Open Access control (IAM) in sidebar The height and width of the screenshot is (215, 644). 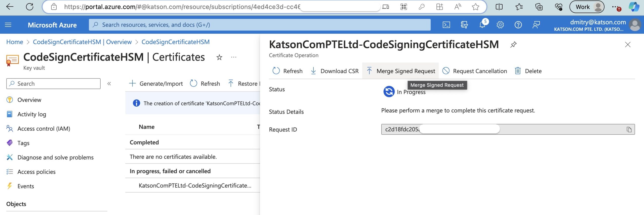click(44, 129)
